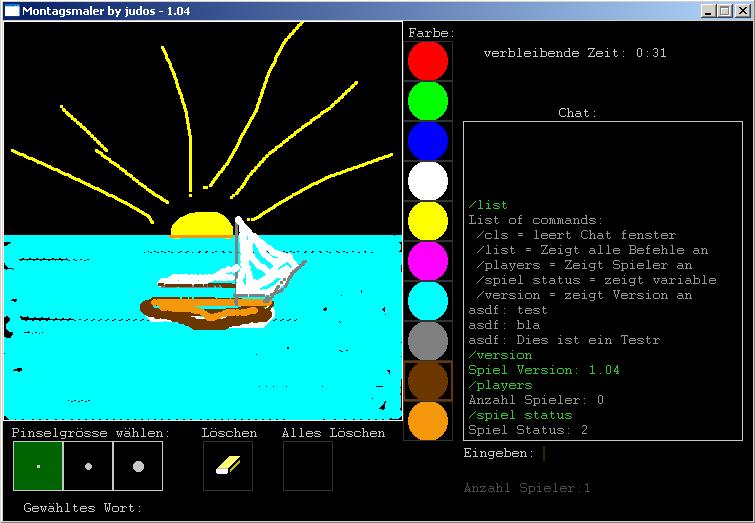Image resolution: width=755 pixels, height=523 pixels.
Task: Click 'Anzahl Spieler: 0' chat line
Action: pyautogui.click(x=536, y=400)
